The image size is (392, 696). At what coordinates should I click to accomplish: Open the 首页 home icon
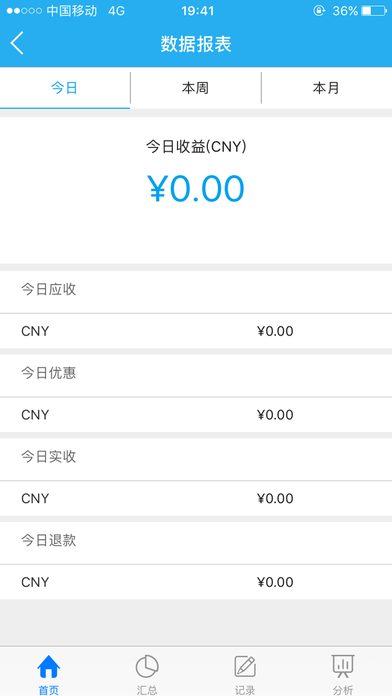[x=48, y=667]
